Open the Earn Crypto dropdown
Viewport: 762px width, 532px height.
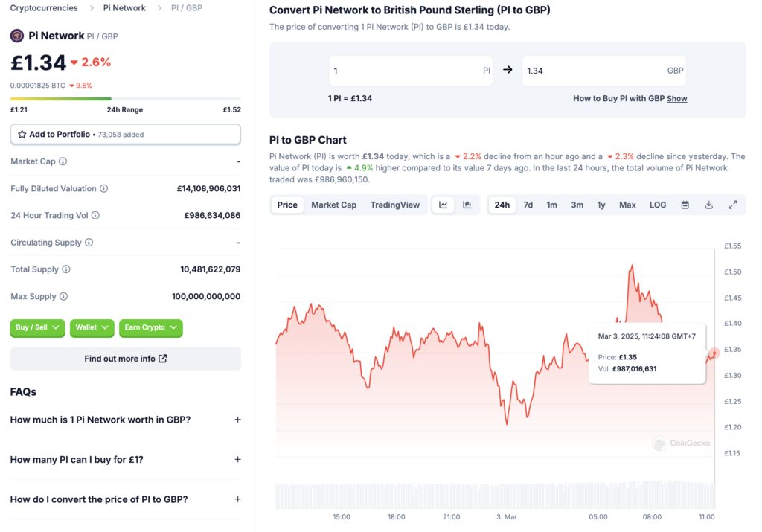pos(150,327)
